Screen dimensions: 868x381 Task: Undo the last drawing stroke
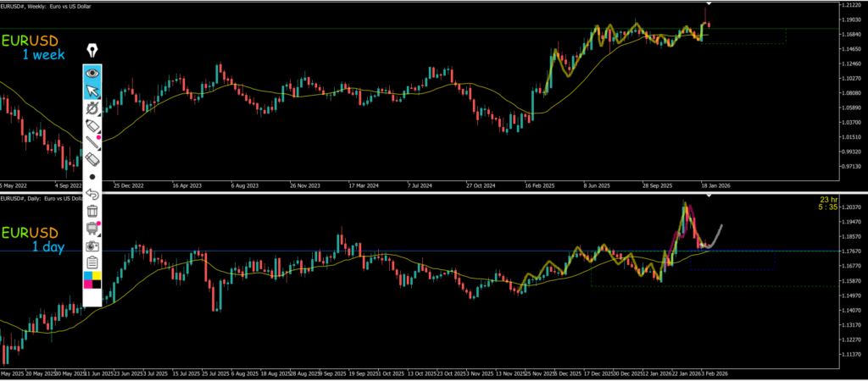click(x=92, y=194)
